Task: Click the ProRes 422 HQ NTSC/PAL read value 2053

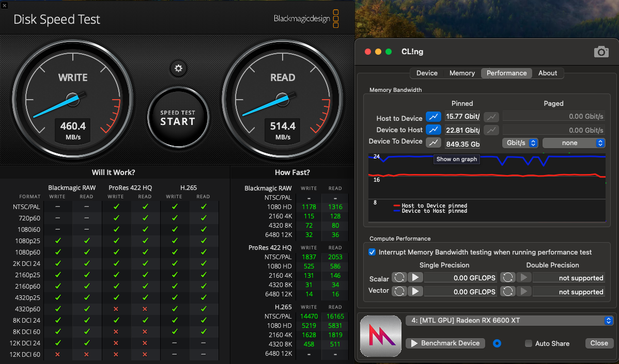Action: (335, 257)
